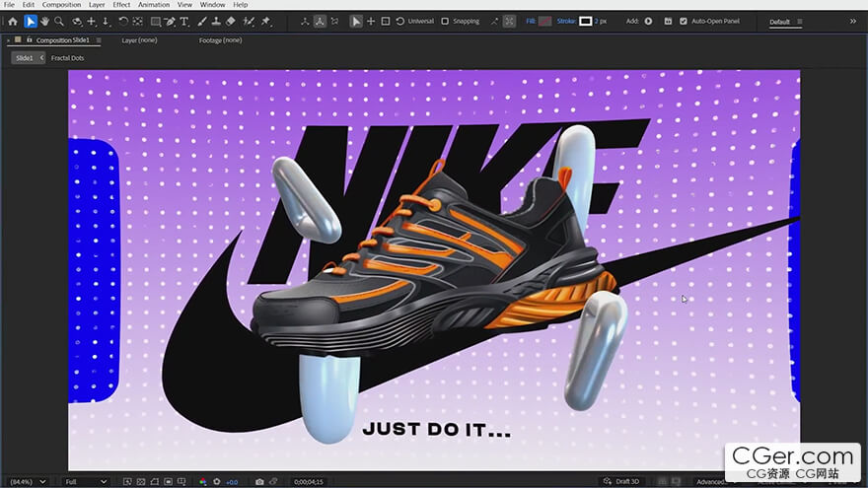Enable the Snapping checkbox

[445, 21]
